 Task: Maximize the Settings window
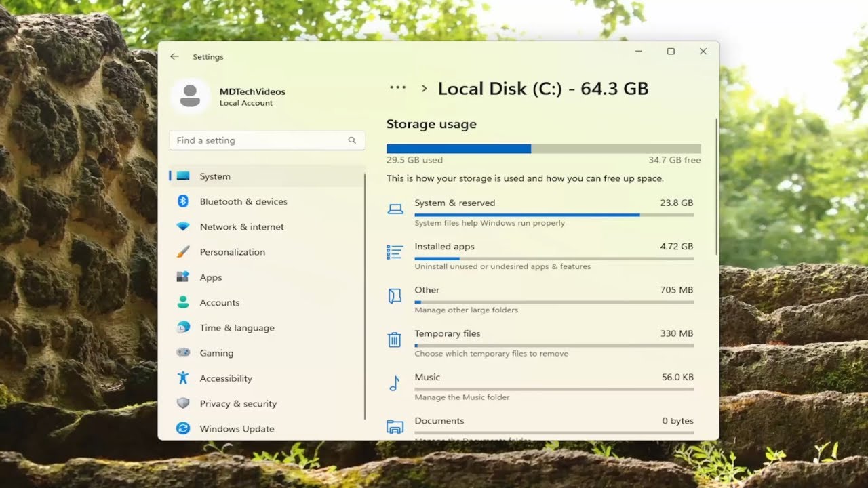(671, 52)
